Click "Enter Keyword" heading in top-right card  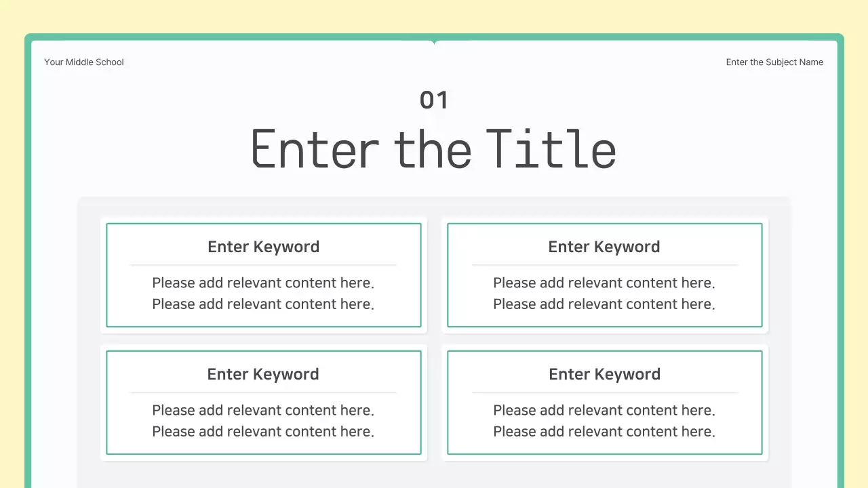[604, 247]
